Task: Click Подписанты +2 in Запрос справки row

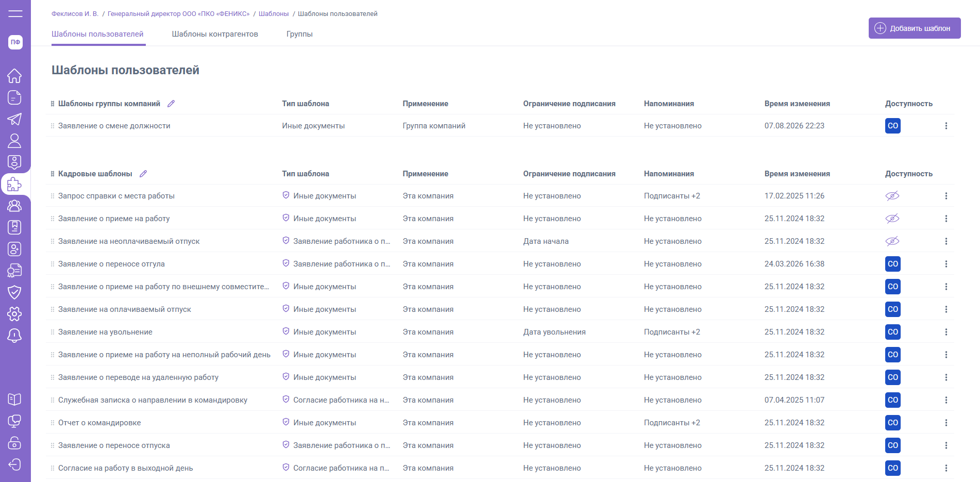Action: point(672,196)
